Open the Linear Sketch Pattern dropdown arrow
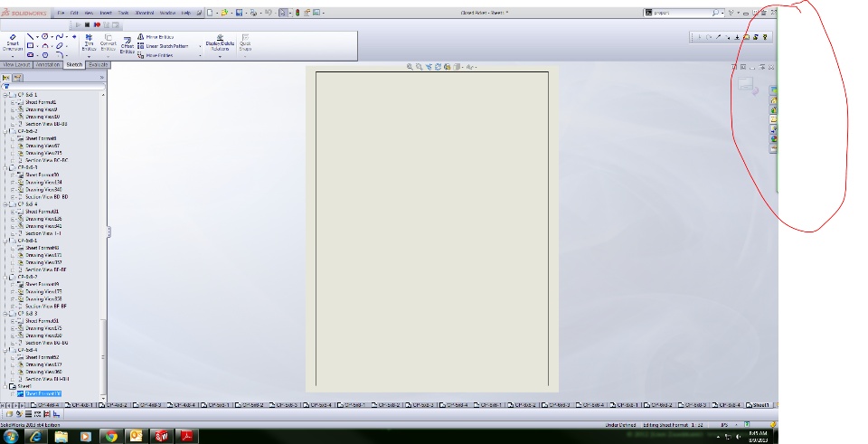The width and height of the screenshot is (868, 444). coord(200,46)
